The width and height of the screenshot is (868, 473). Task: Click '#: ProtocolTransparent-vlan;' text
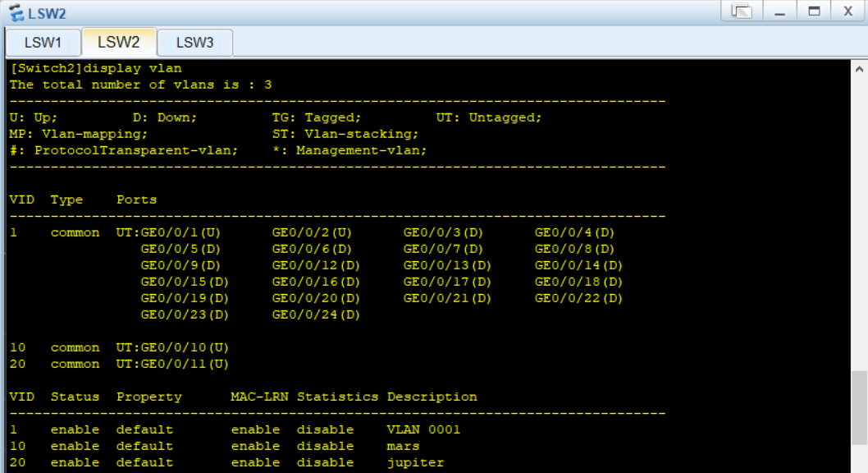(x=124, y=150)
